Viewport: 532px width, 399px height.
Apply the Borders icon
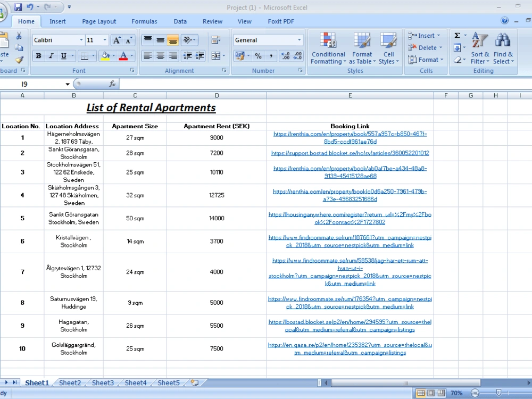[84, 56]
